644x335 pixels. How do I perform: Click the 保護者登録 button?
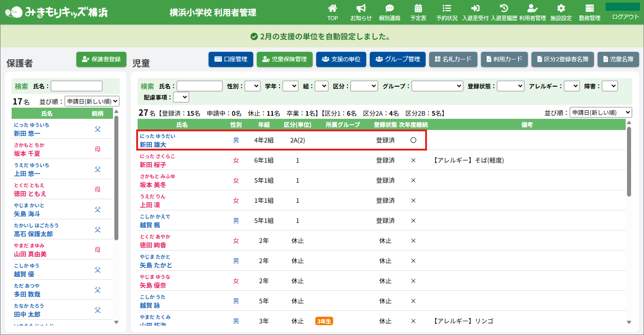(101, 59)
